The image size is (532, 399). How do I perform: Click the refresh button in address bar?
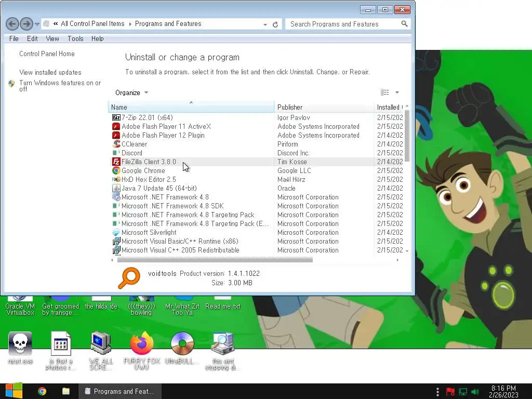275,24
